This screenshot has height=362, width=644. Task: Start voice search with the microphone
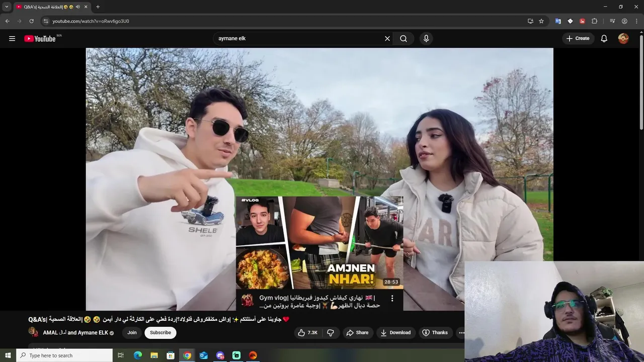426,38
